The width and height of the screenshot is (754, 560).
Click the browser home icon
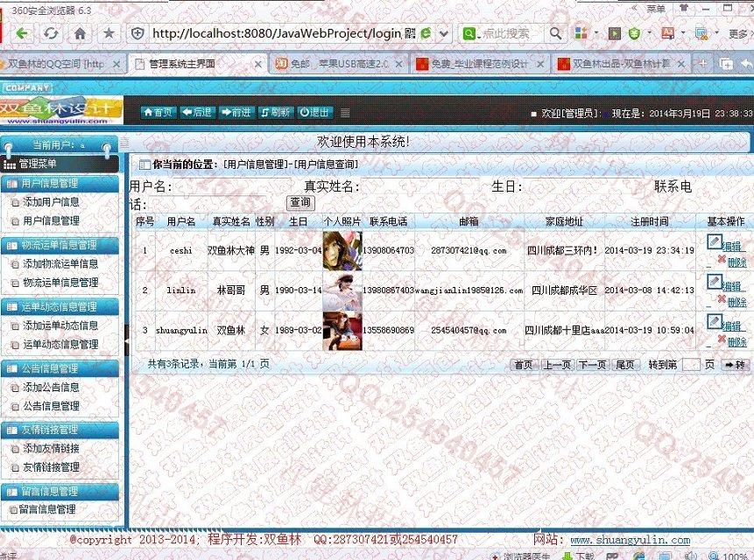[x=80, y=33]
